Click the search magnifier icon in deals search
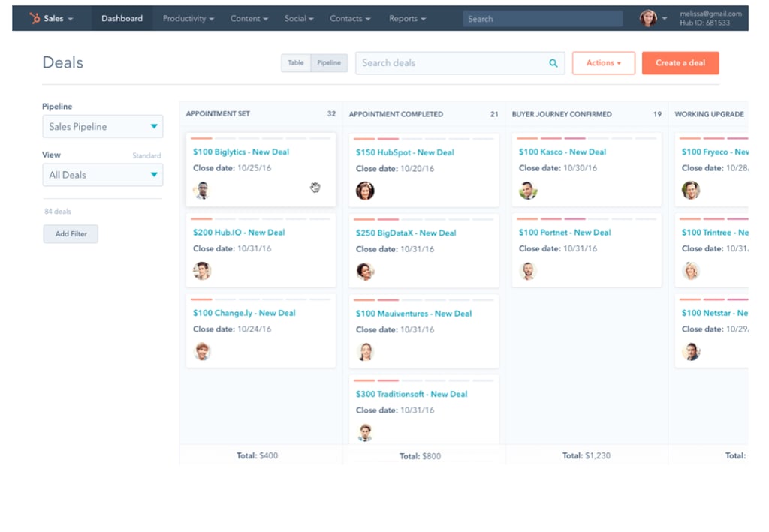769x532 pixels. click(x=553, y=63)
